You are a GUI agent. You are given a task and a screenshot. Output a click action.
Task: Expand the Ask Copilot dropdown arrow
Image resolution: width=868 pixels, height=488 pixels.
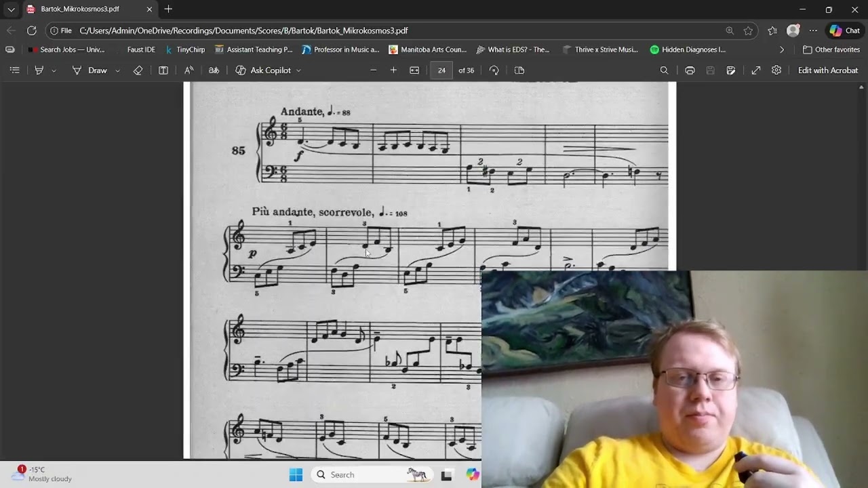point(298,70)
